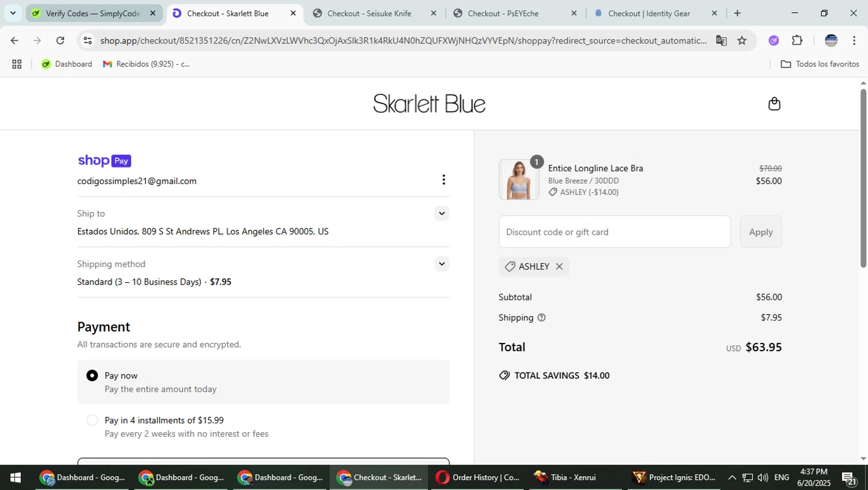
Task: Open the shopping bag cart icon
Action: [x=774, y=104]
